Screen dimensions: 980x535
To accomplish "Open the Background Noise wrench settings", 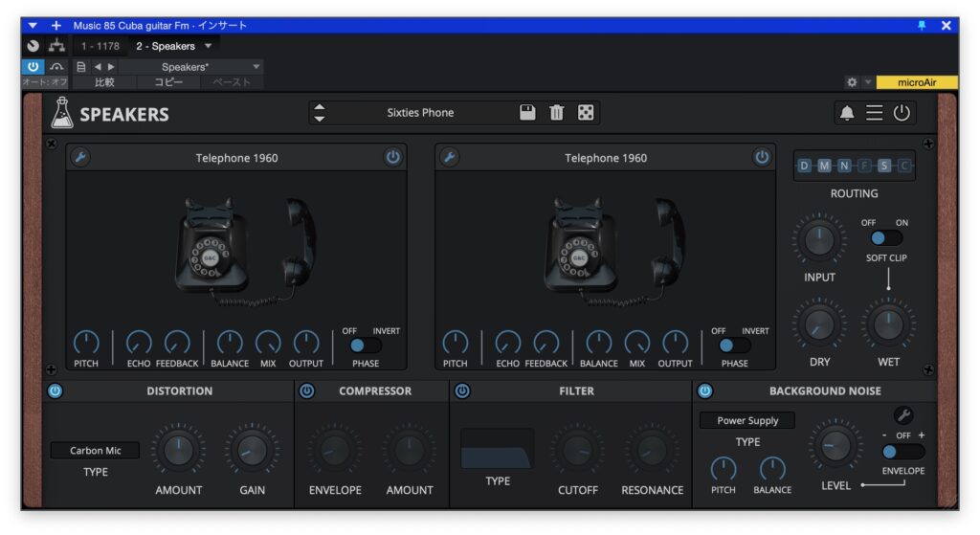I will pyautogui.click(x=902, y=415).
